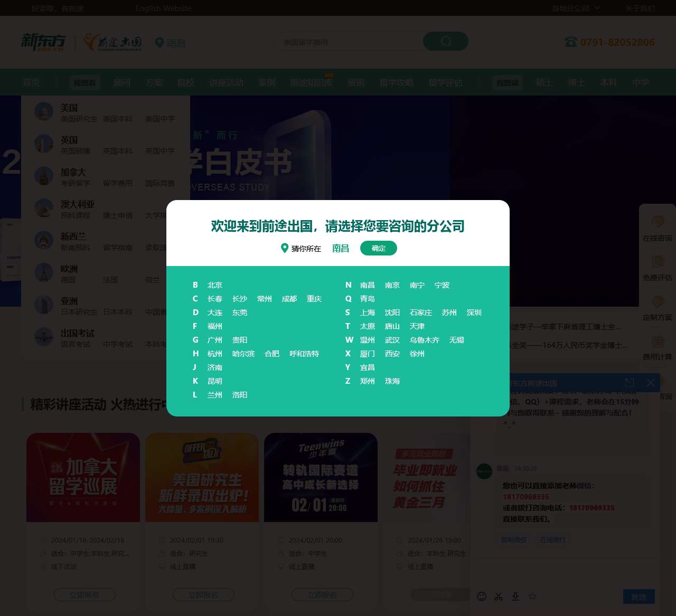The height and width of the screenshot is (616, 676).
Task: Click the star rating icon in chat
Action: 532,596
